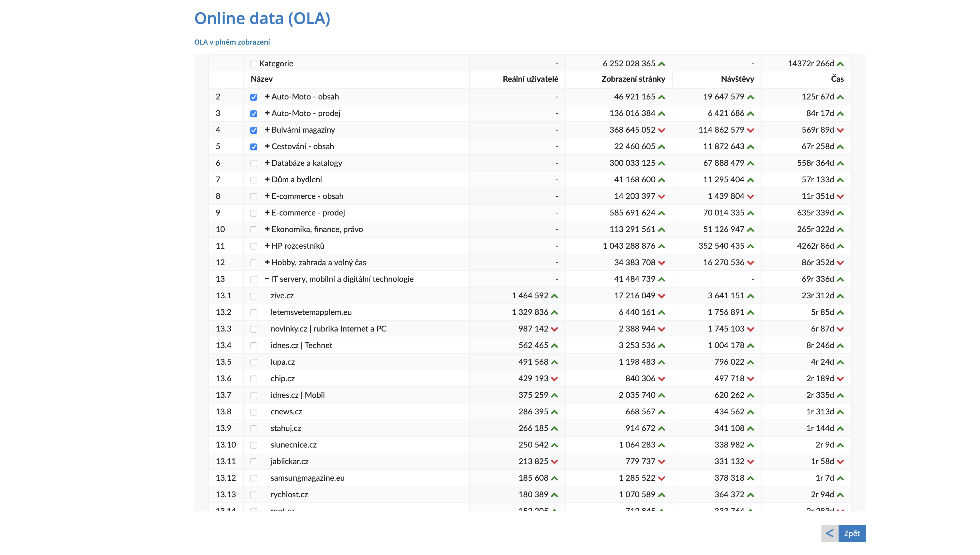Click green up arrow beside HP rozcestníků visits

pyautogui.click(x=750, y=246)
